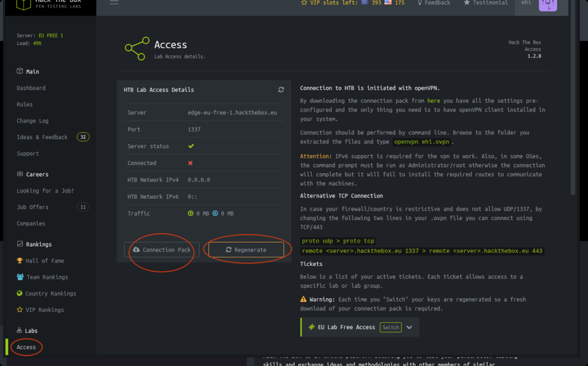Click the red Connected cross icon
This screenshot has width=588, height=366.
click(x=191, y=163)
